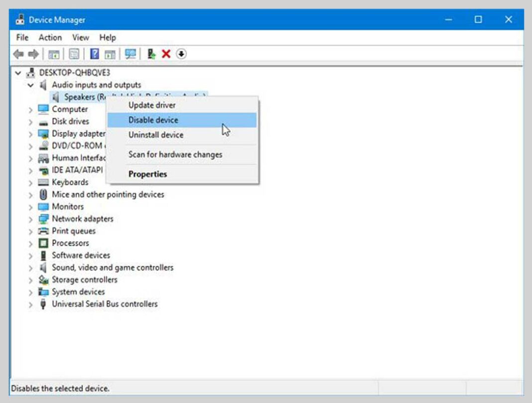Choose Disable device from the context menu
The image size is (532, 403).
153,120
